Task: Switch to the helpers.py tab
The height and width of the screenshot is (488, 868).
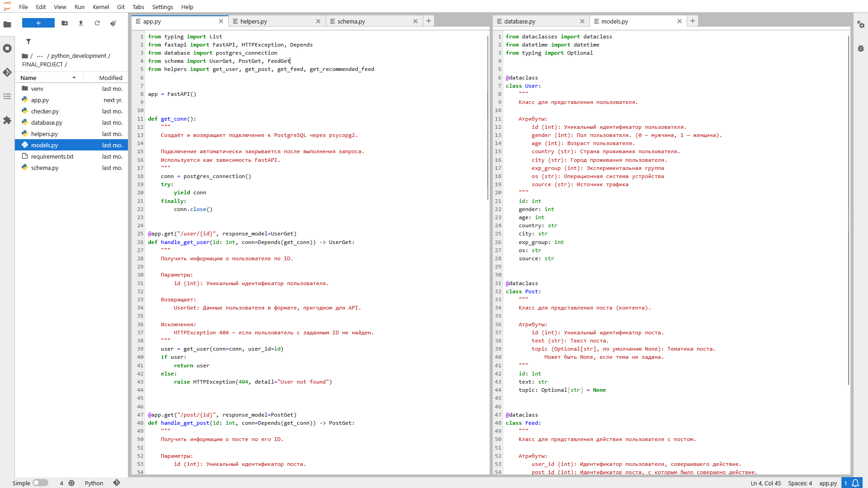Action: click(254, 21)
